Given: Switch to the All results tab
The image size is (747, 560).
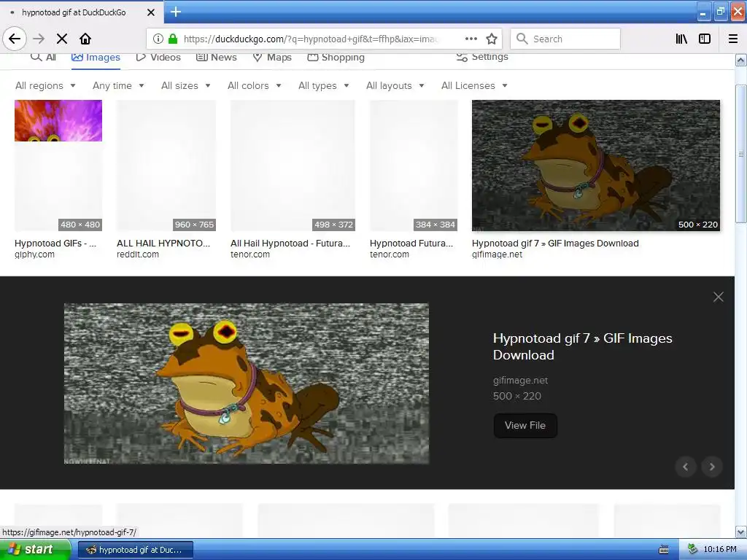Looking at the screenshot, I should point(43,57).
